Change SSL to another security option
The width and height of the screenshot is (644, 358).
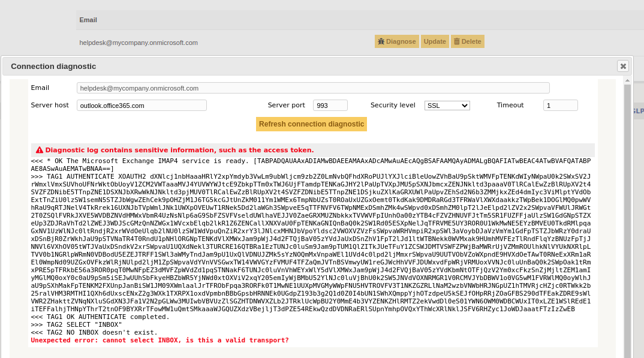pyautogui.click(x=447, y=104)
